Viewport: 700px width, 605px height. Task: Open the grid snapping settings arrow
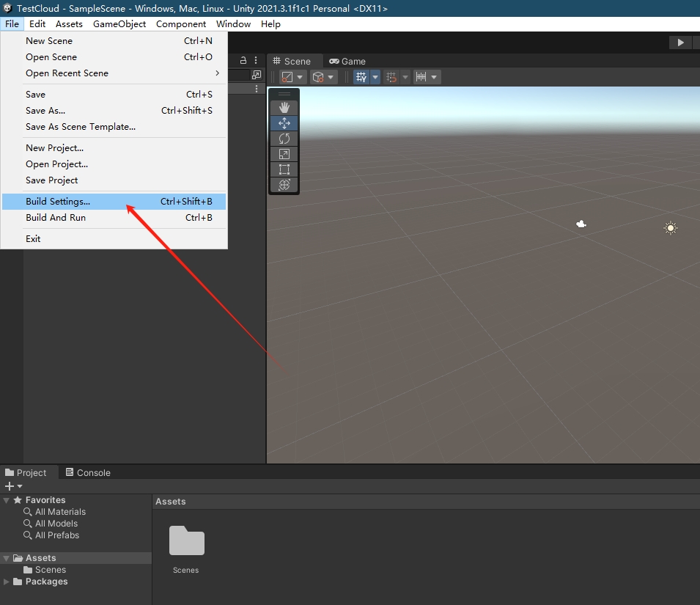point(405,77)
